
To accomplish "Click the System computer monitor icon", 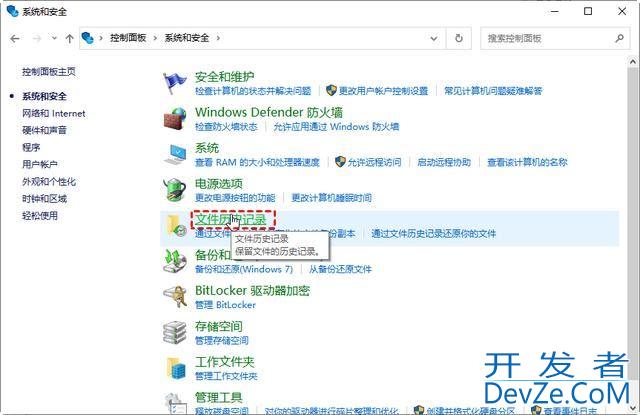I will pos(175,154).
